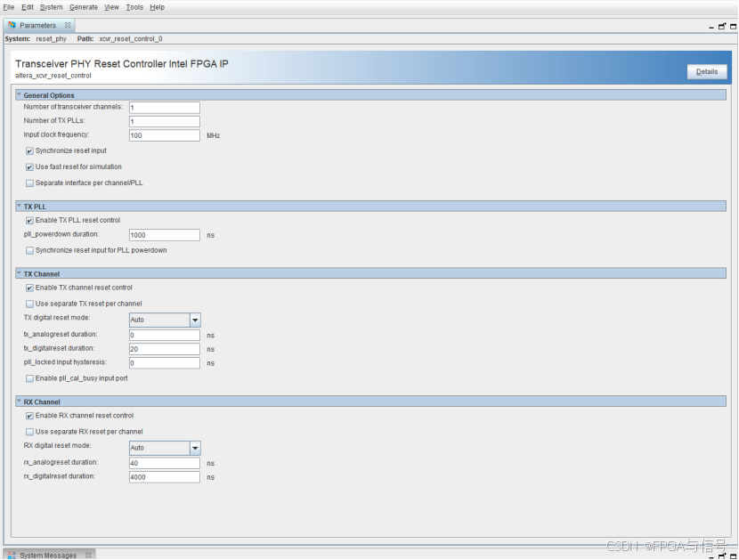The width and height of the screenshot is (739, 560).
Task: Minimize the Parameters panel
Action: click(x=711, y=28)
